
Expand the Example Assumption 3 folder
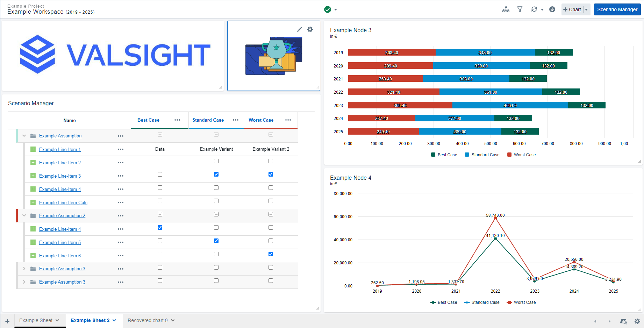pos(24,269)
